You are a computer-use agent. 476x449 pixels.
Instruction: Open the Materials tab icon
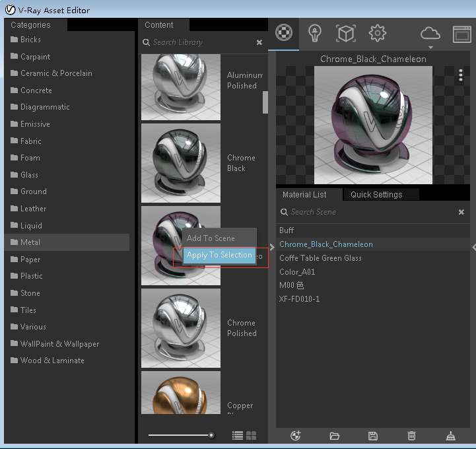[284, 33]
